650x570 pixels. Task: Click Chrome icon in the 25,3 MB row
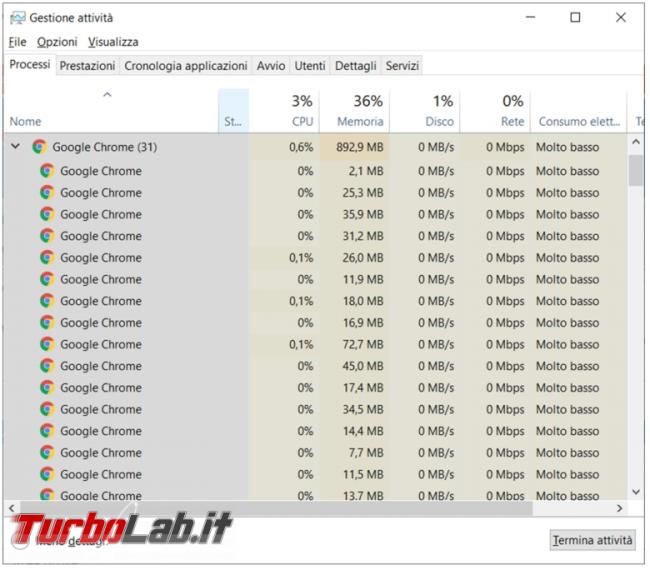coord(47,192)
